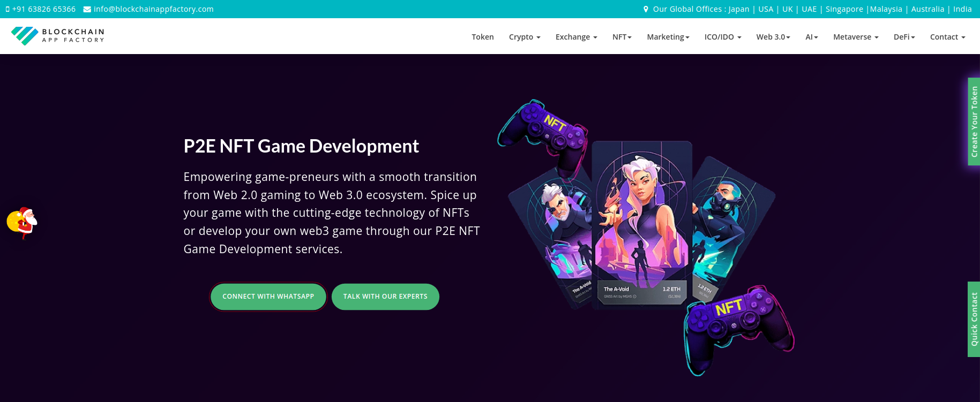Open the Token menu item
Screen dimensions: 980x402
pyautogui.click(x=483, y=37)
